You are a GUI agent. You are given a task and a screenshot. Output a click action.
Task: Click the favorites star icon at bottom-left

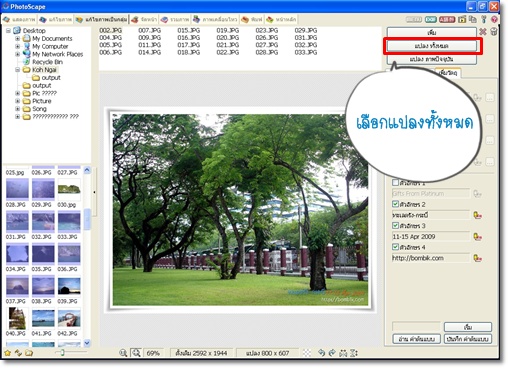click(x=7, y=353)
